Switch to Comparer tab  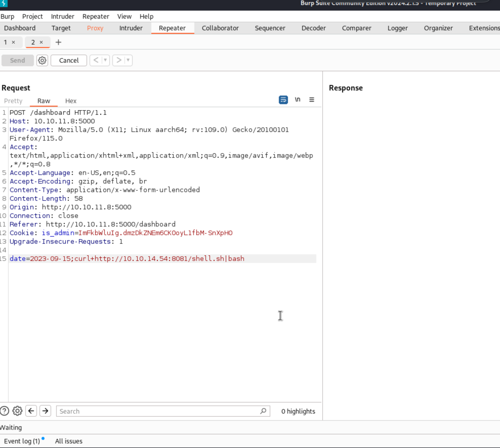357,28
